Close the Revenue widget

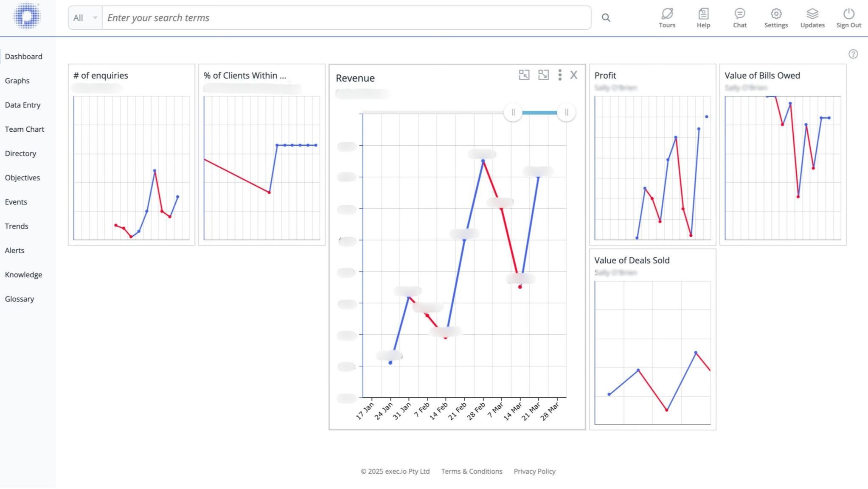pyautogui.click(x=573, y=75)
